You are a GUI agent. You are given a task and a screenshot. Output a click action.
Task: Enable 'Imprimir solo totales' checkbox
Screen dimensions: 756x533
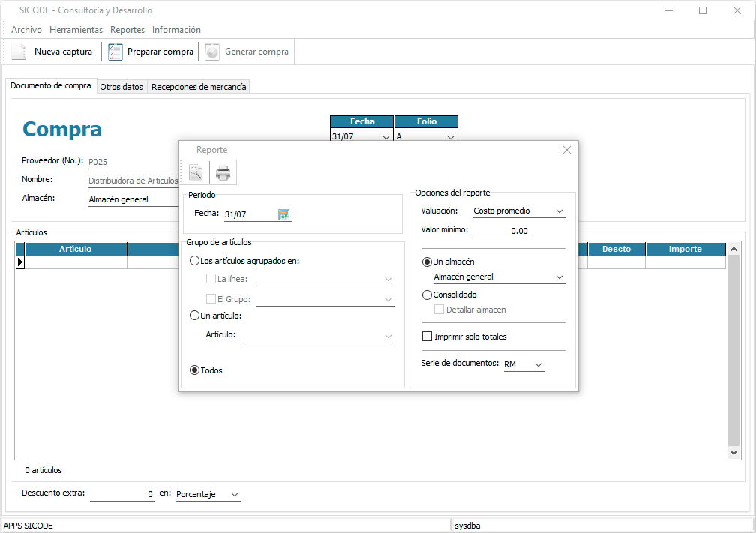coord(427,337)
